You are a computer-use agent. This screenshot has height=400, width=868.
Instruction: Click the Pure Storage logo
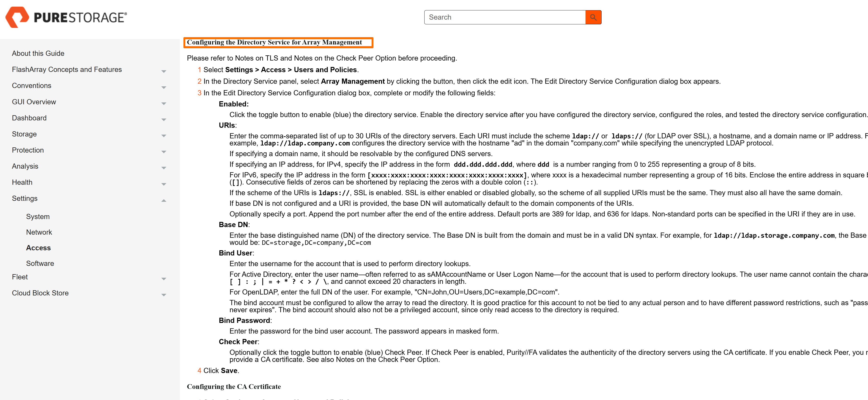[66, 17]
